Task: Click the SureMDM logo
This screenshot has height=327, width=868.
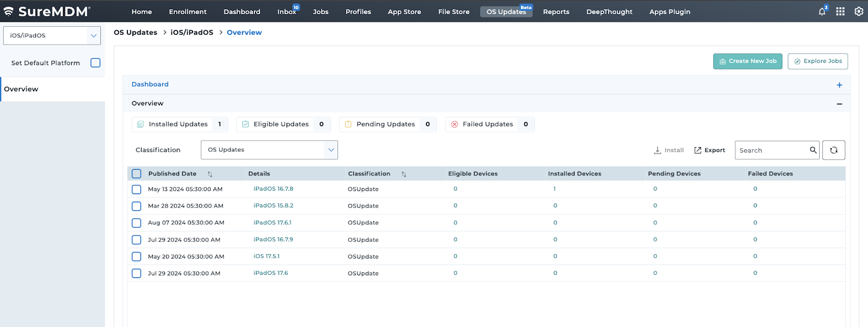Action: pyautogui.click(x=47, y=11)
